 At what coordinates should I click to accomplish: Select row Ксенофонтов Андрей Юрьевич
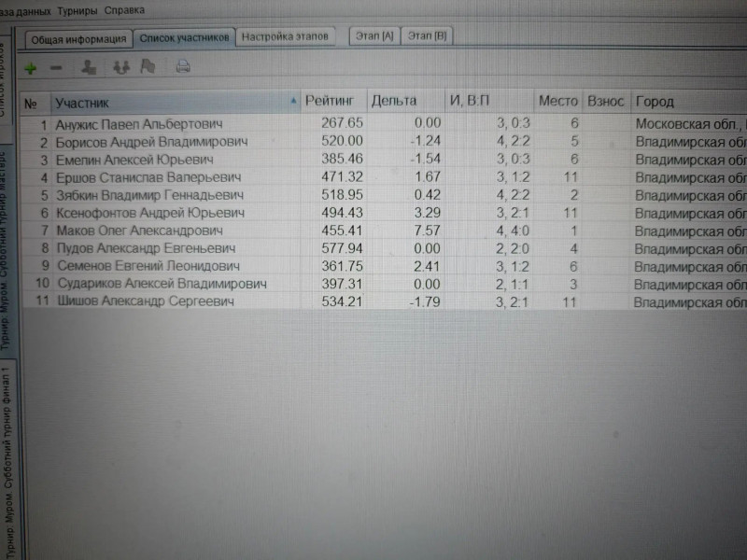[384, 213]
